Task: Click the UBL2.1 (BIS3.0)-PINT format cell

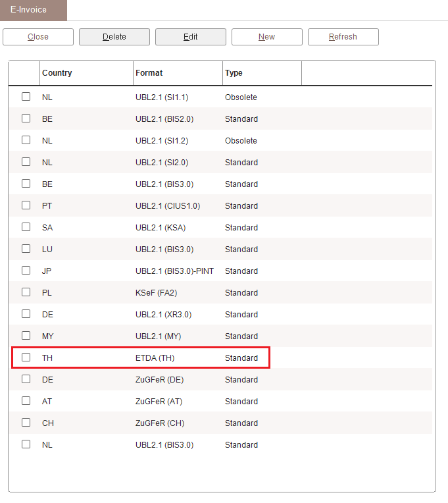Action: 174,271
